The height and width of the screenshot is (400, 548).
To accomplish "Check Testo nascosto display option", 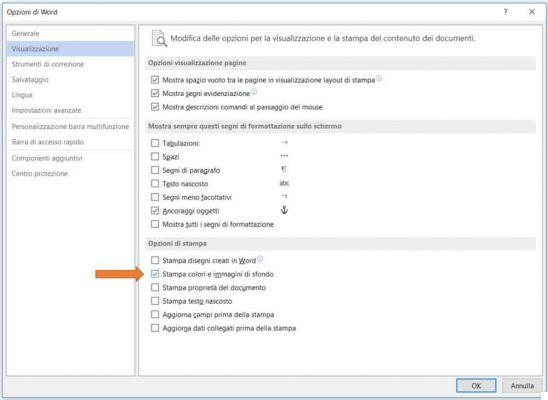I will pyautogui.click(x=155, y=183).
